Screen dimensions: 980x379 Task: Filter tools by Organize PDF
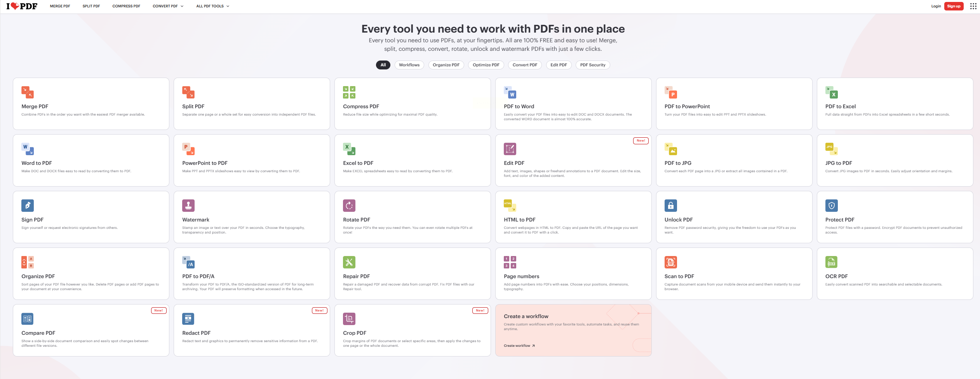(446, 65)
